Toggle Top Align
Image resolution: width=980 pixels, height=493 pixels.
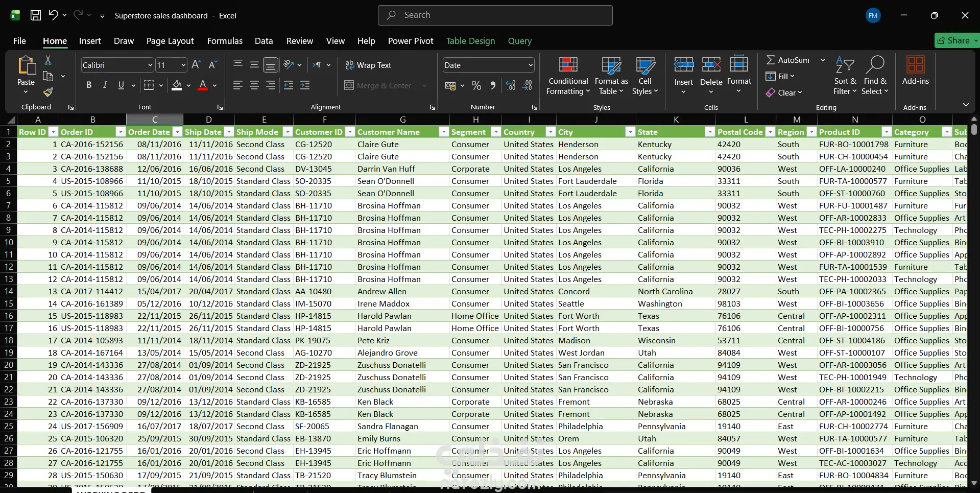pyautogui.click(x=238, y=64)
